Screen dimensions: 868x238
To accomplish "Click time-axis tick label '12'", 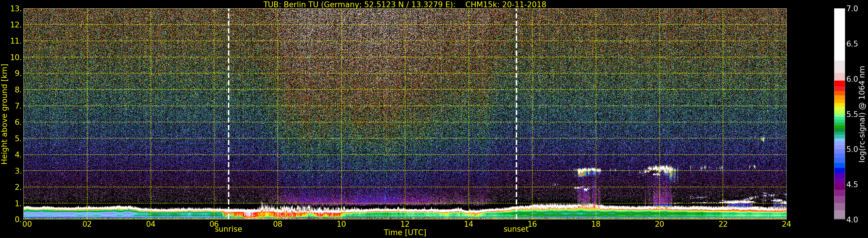I will click(x=405, y=224).
